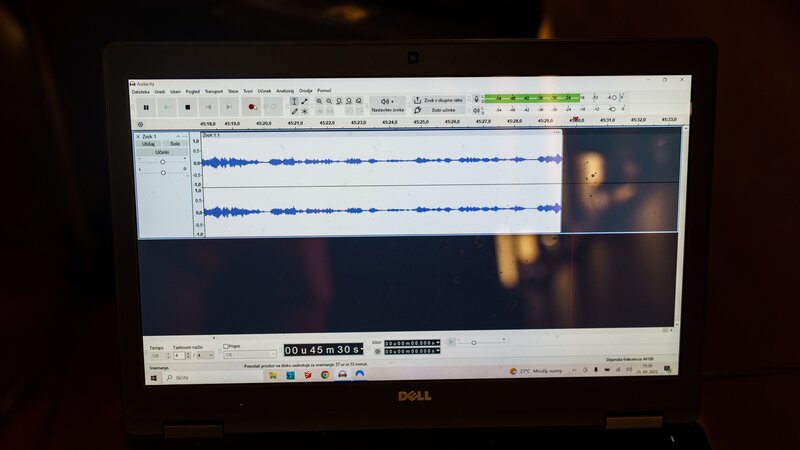
Task: Adjust the Zvok 1 gain slider knob
Action: click(162, 162)
